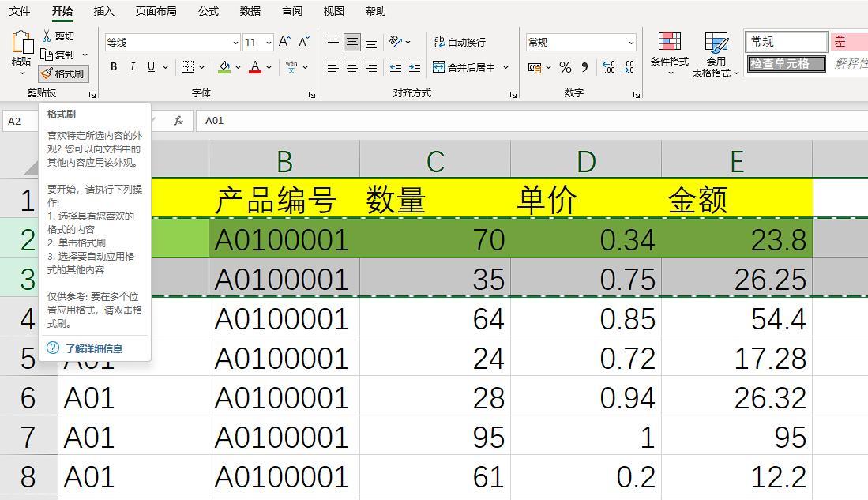The width and height of the screenshot is (868, 500).
Task: Apply cell borders icon
Action: 188,67
